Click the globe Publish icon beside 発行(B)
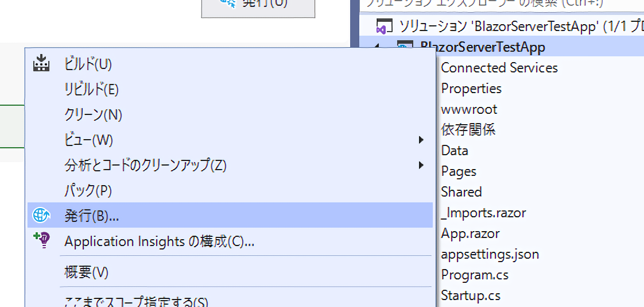 tap(42, 216)
